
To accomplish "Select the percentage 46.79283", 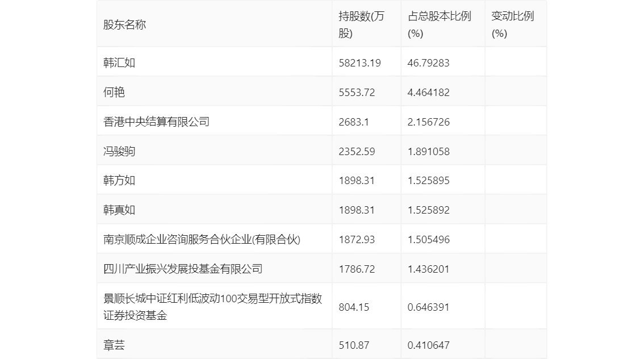I will [x=428, y=63].
